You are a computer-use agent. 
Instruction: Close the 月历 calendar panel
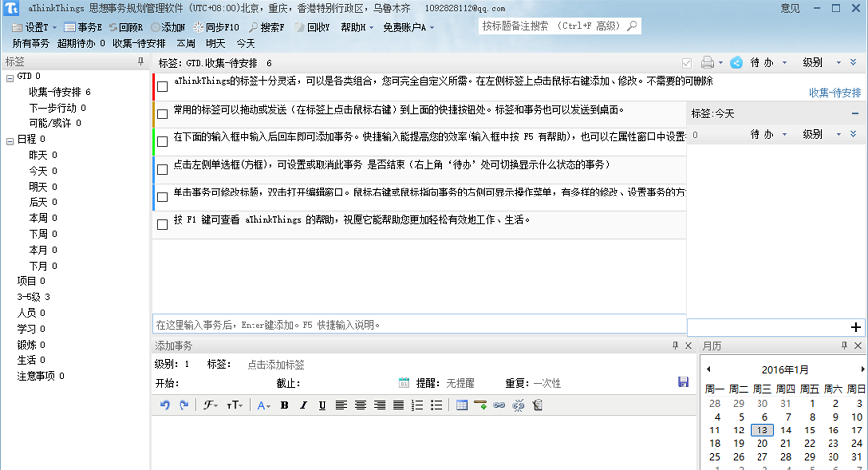click(858, 345)
